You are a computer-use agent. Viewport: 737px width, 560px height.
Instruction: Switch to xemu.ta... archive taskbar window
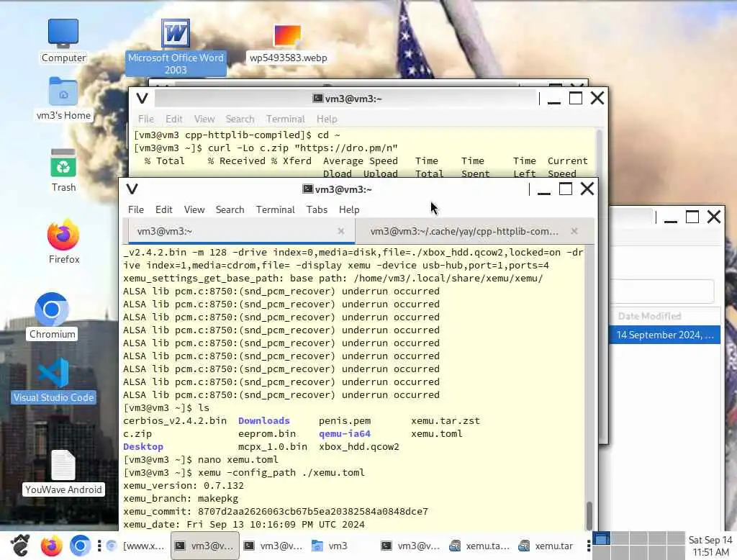coord(480,546)
